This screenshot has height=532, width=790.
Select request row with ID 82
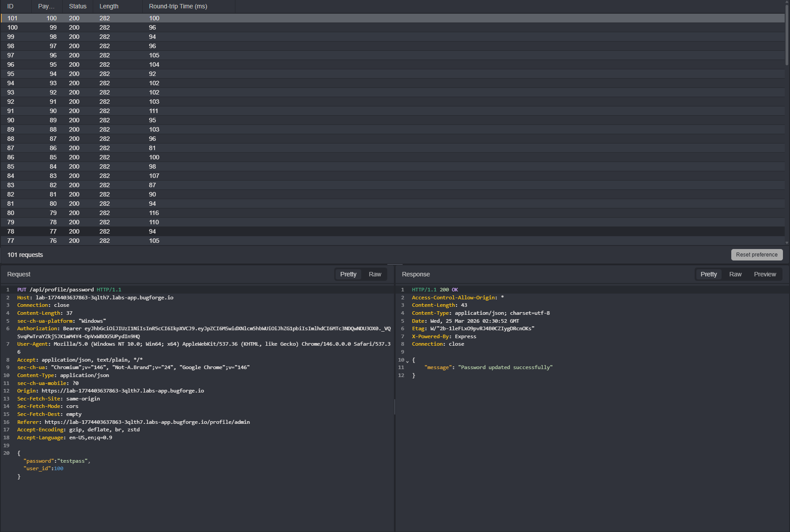click(x=393, y=194)
